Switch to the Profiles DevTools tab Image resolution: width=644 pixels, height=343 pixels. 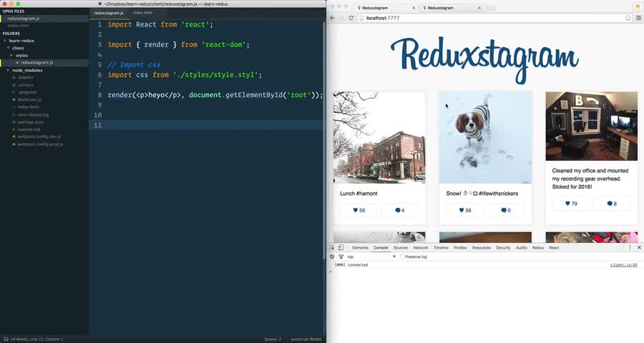460,248
